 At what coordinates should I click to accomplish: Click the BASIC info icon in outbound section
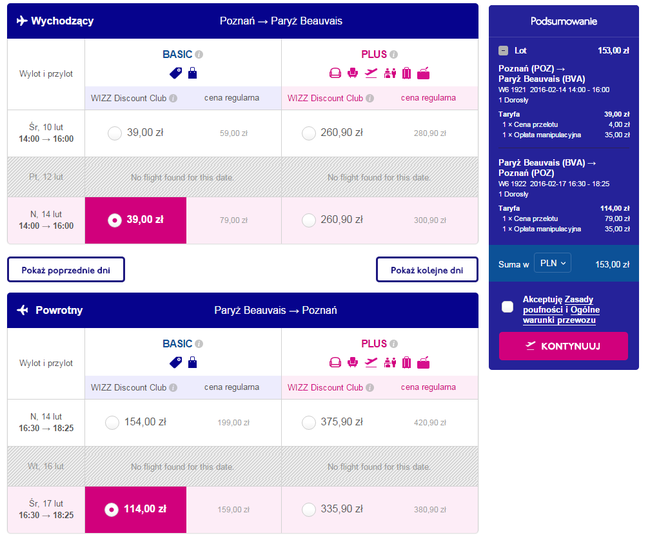(x=199, y=54)
